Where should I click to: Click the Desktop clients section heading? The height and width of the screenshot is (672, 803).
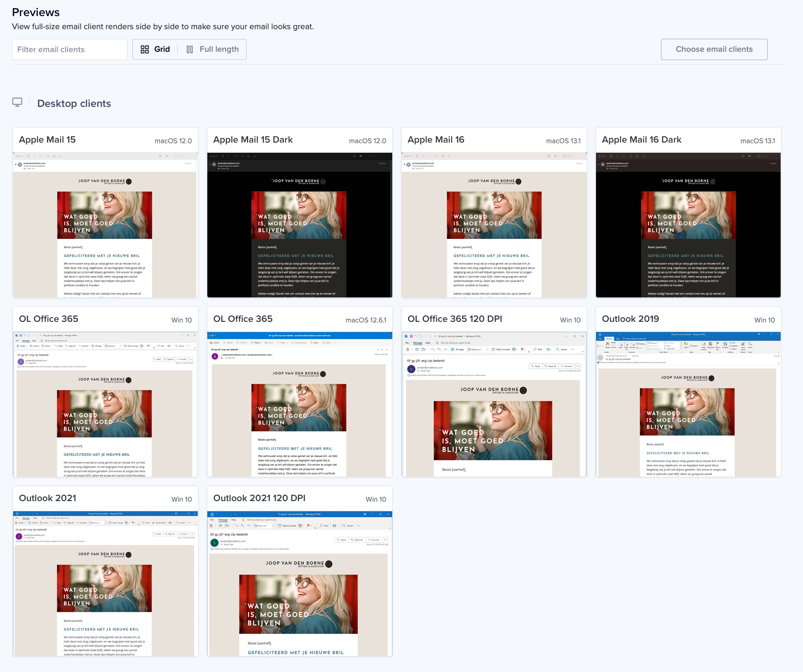tap(74, 104)
